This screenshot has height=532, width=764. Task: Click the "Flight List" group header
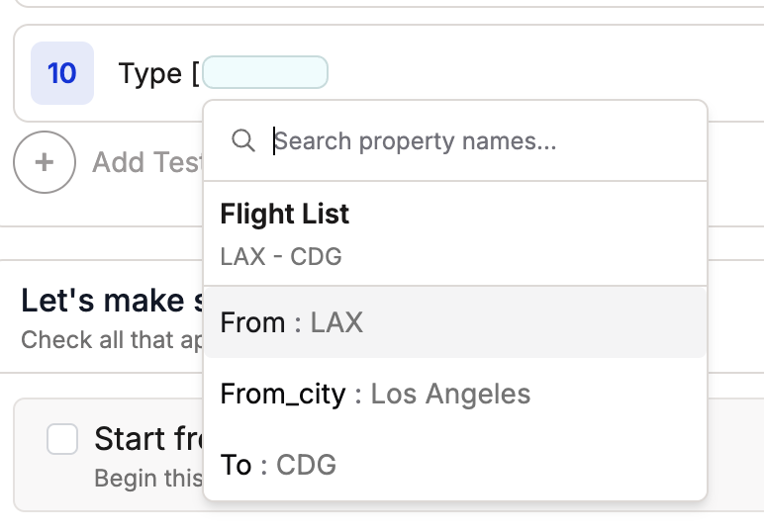[284, 214]
